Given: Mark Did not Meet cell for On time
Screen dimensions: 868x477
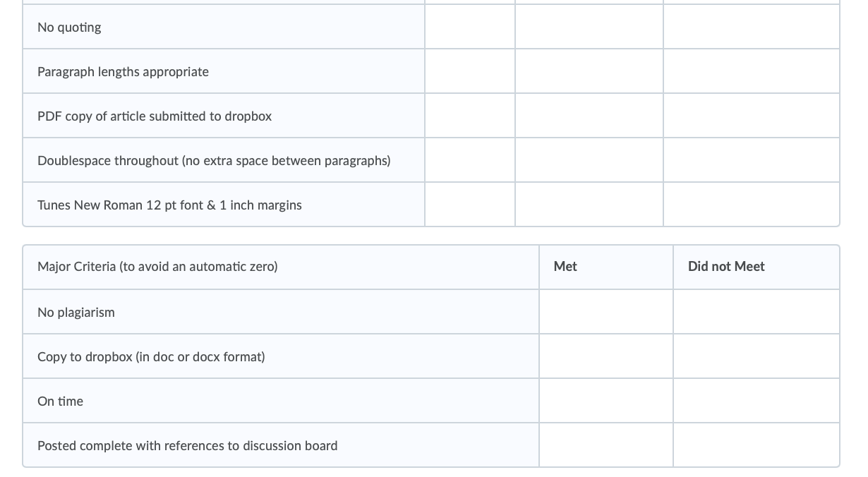Looking at the screenshot, I should (x=756, y=401).
